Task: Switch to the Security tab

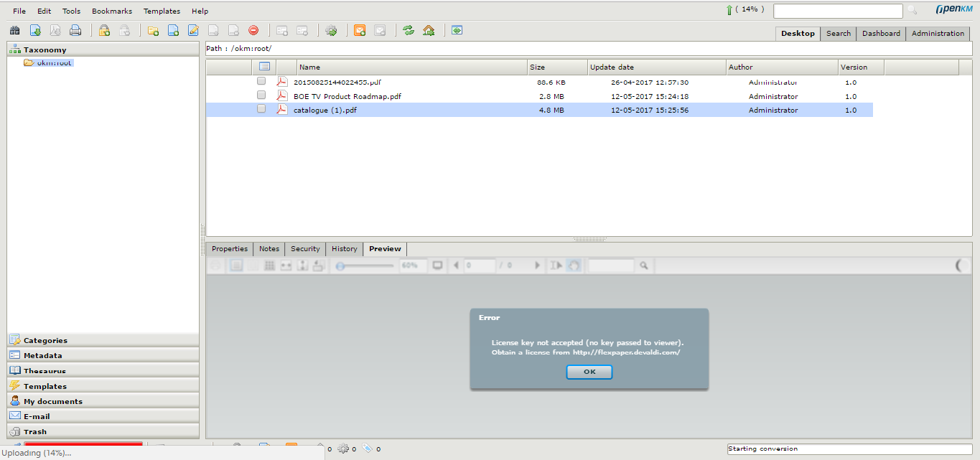Action: pyautogui.click(x=305, y=249)
